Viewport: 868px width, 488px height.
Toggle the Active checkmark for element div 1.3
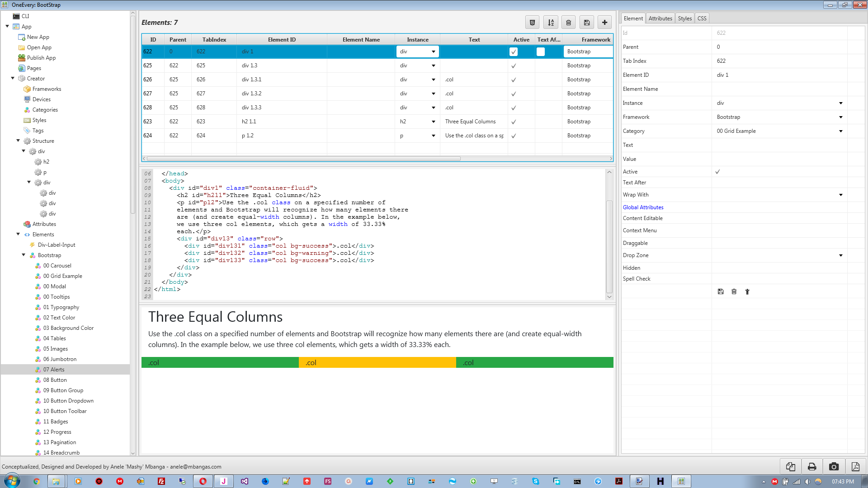tap(514, 66)
